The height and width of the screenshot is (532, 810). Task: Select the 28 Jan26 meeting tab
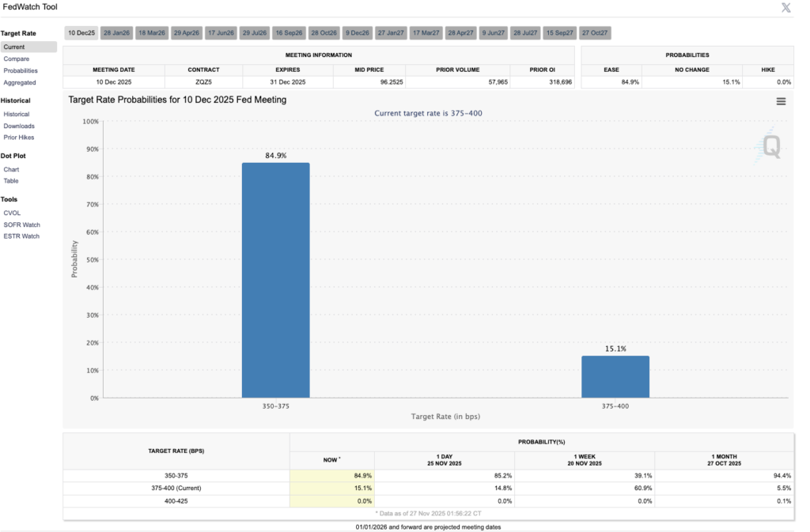tap(116, 33)
